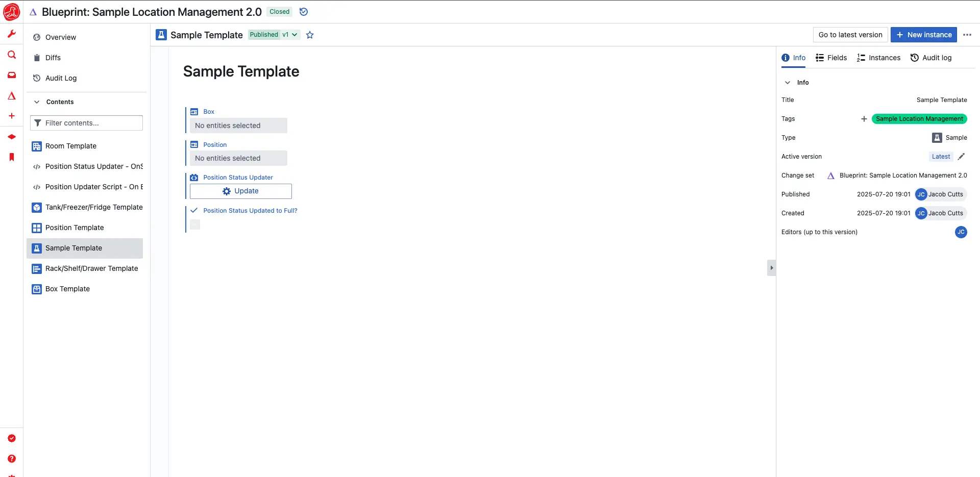Click the Position Status Updater label
Image resolution: width=980 pixels, height=477 pixels.
click(238, 178)
